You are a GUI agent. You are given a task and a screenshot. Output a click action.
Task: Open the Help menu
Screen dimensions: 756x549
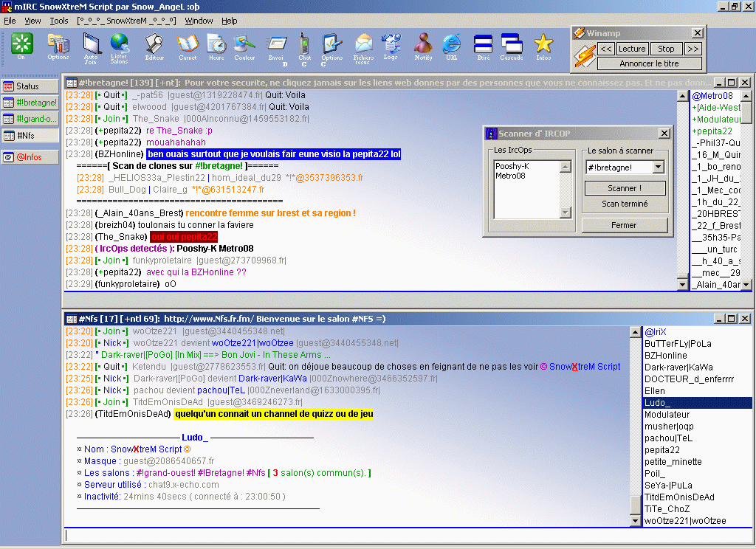pos(230,21)
